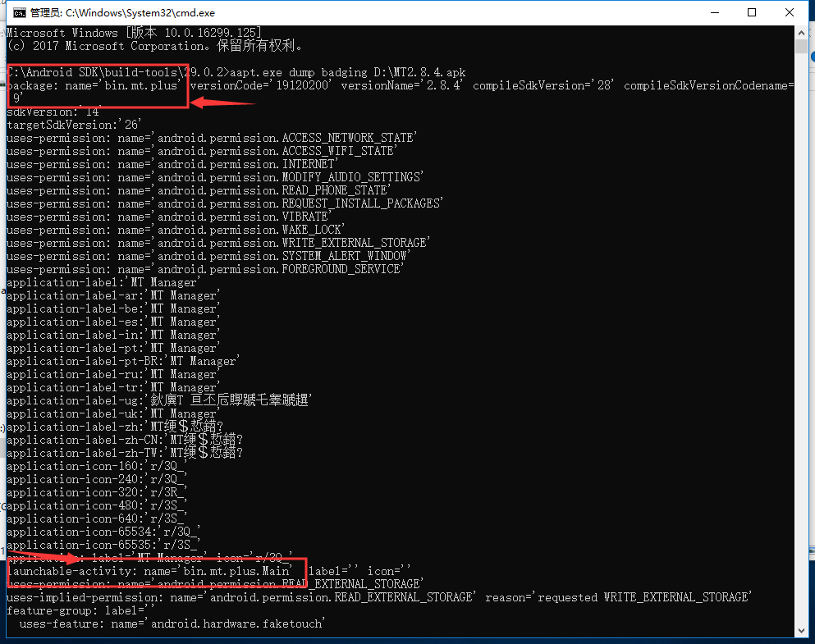
Task: Click the ACCESS_WIFI_STATE permission line
Action: [202, 151]
